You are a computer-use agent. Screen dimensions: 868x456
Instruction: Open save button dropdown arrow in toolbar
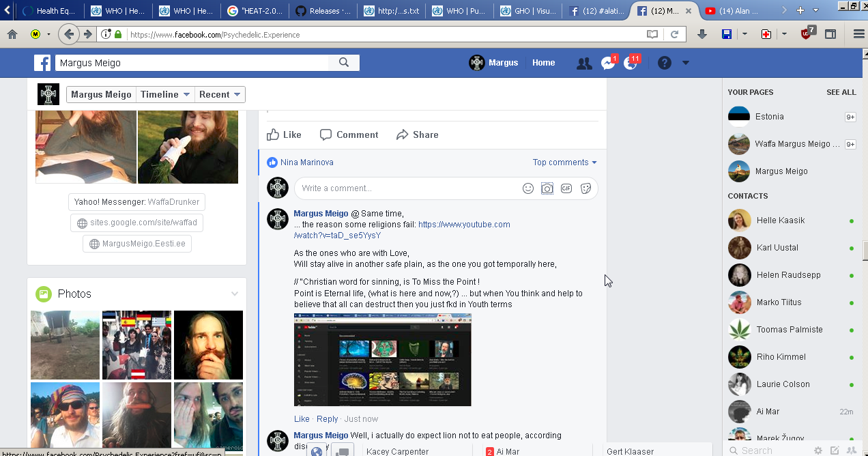(x=744, y=34)
